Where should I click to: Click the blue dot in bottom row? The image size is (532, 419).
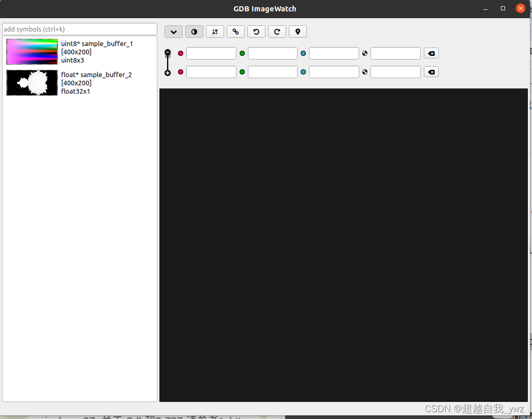303,72
